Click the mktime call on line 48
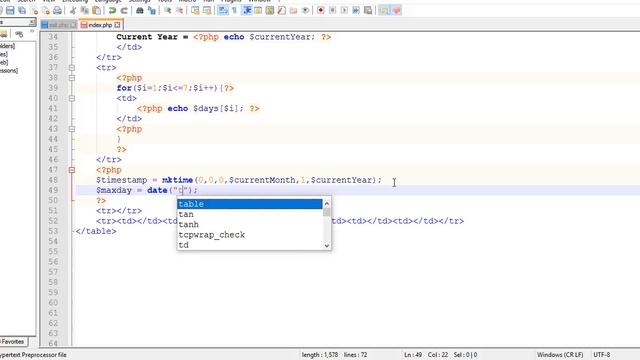Image resolution: width=640 pixels, height=360 pixels. pos(177,180)
